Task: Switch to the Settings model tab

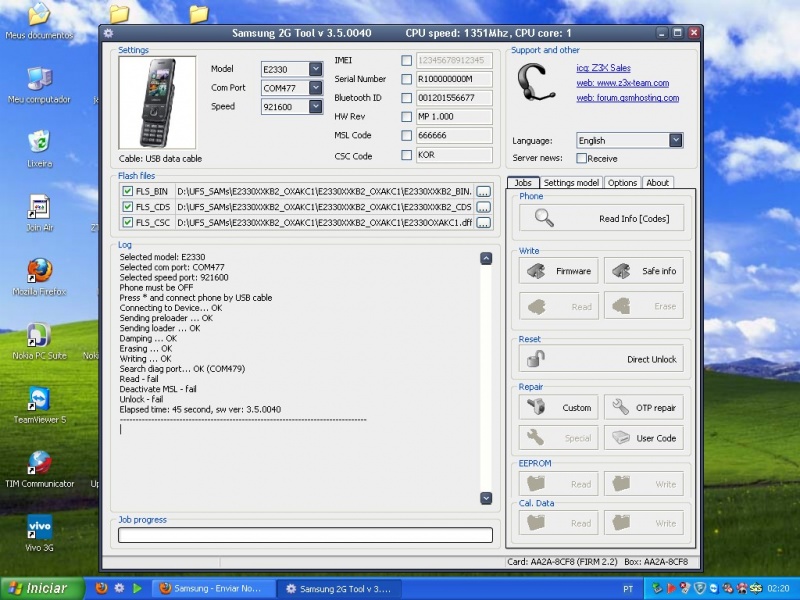Action: (x=571, y=183)
